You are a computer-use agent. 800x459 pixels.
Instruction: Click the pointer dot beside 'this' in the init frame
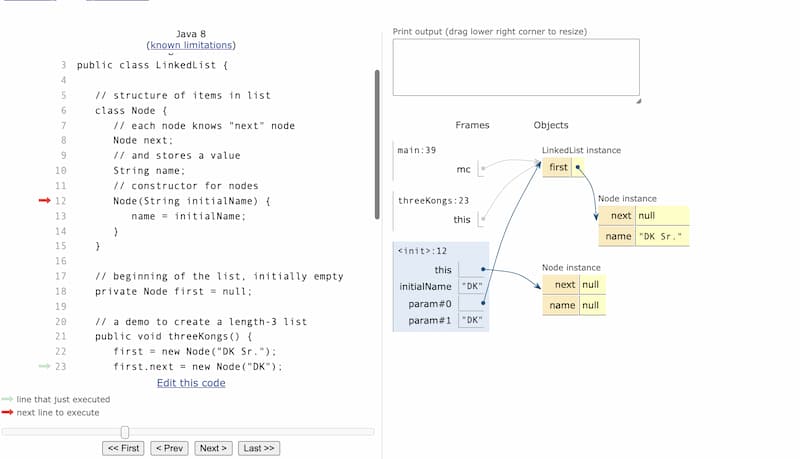click(x=483, y=269)
